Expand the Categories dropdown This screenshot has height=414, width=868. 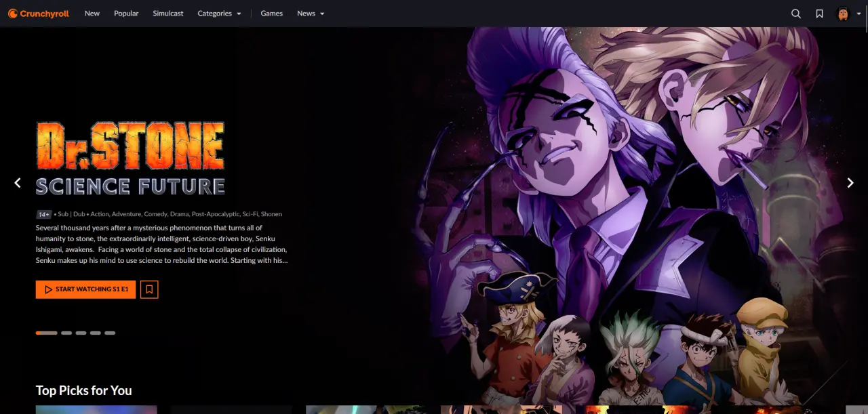(x=219, y=14)
